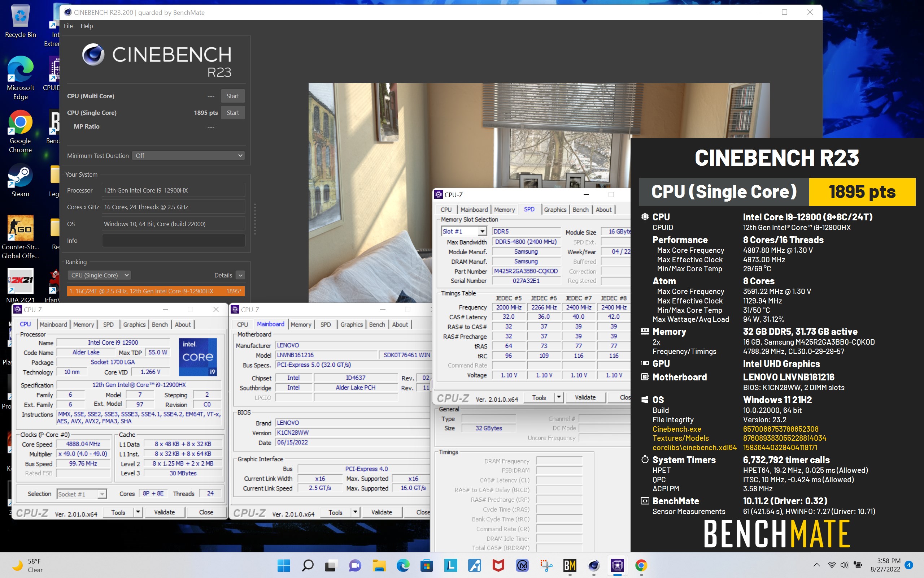This screenshot has width=924, height=578.
Task: Show hidden system tray icons chevron
Action: [817, 565]
